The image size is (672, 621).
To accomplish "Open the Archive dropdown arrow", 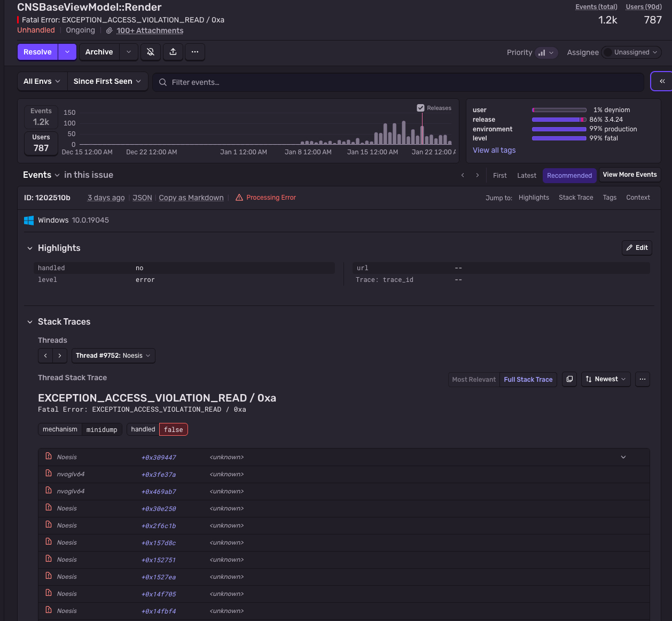I will (128, 52).
